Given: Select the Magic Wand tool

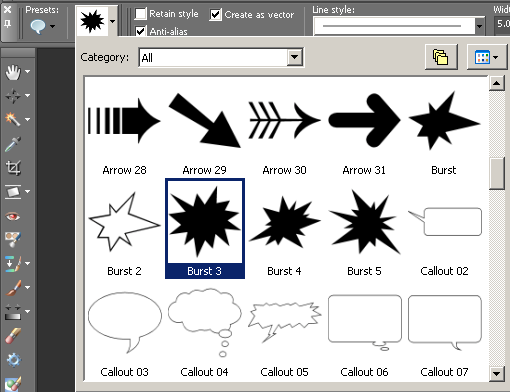Looking at the screenshot, I should (x=13, y=119).
